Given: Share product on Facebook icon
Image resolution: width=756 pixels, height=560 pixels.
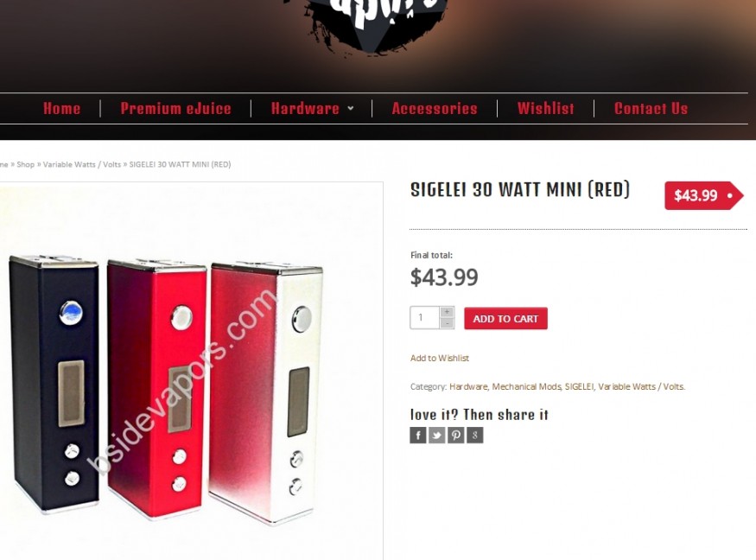Looking at the screenshot, I should click(418, 435).
